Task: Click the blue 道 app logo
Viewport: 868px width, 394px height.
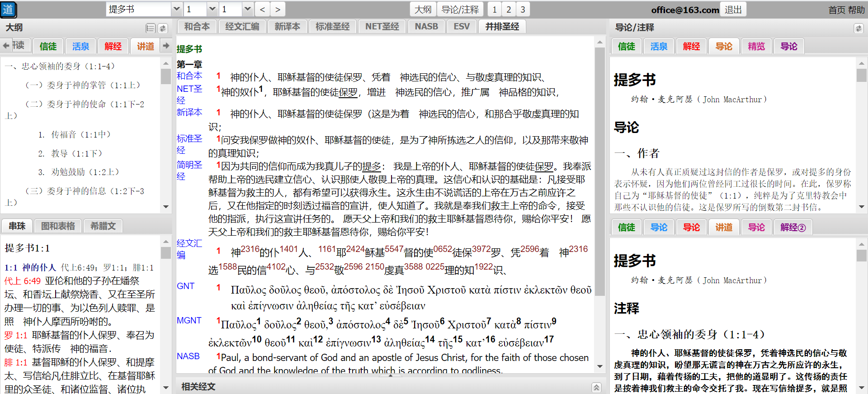Action: pyautogui.click(x=8, y=9)
